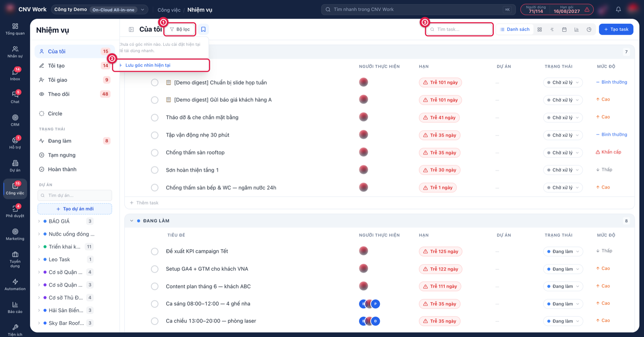Show tasks under Theo dõi
The width and height of the screenshot is (644, 337).
point(74,94)
